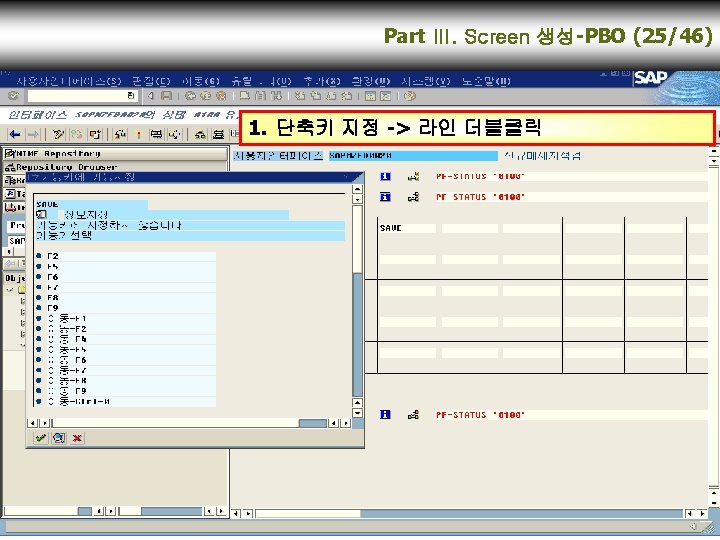The image size is (720, 540).
Task: Click the 기능키 선택 line in dialog
Action: pos(190,236)
